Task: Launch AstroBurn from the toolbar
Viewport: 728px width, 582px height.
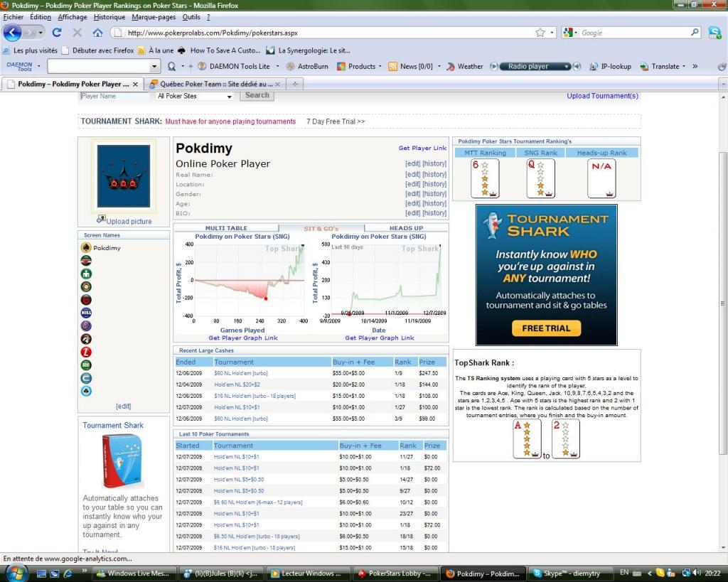Action: click(x=307, y=66)
